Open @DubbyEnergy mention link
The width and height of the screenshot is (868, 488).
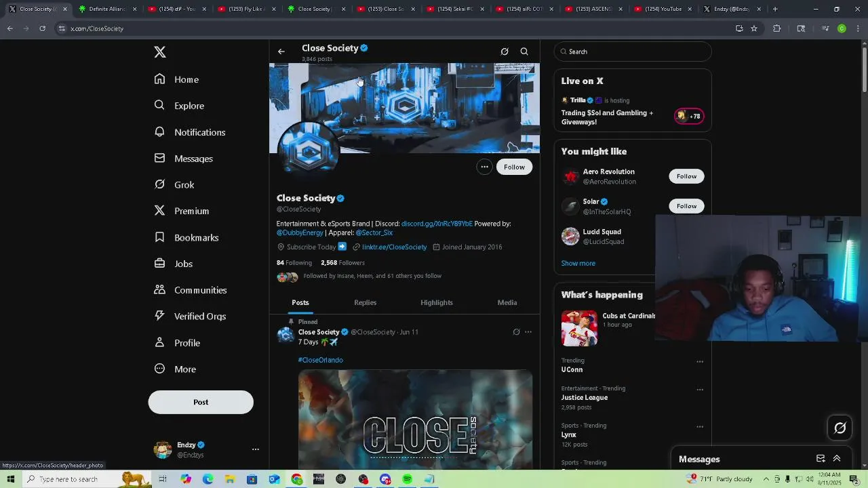point(300,233)
